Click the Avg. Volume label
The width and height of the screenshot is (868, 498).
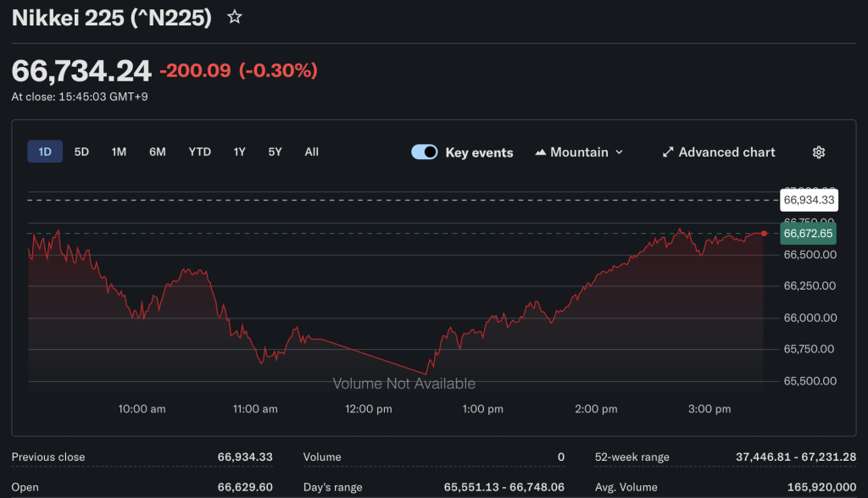pos(626,488)
